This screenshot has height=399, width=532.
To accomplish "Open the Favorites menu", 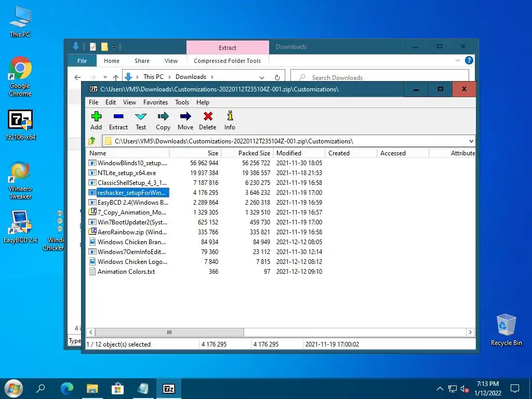I will click(x=155, y=102).
